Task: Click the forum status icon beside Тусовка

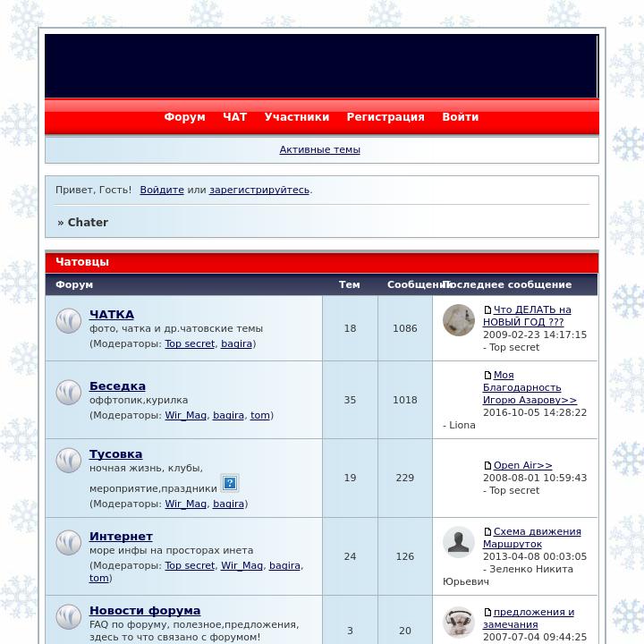Action: click(x=69, y=460)
